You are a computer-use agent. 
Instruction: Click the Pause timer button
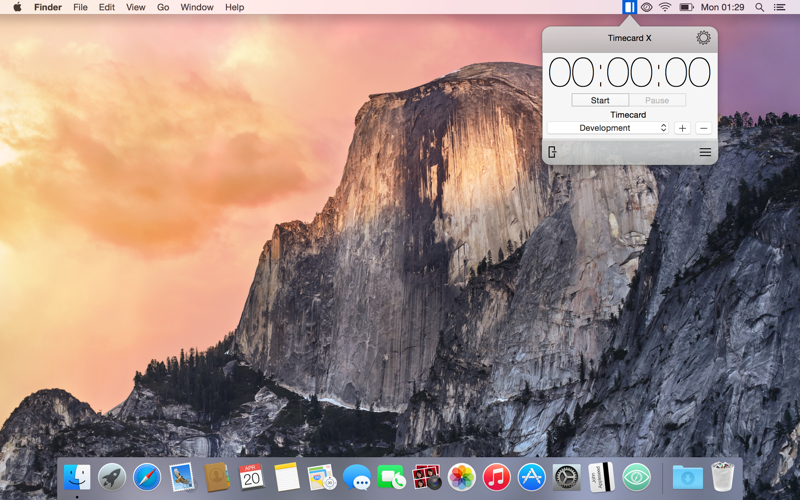tap(657, 100)
